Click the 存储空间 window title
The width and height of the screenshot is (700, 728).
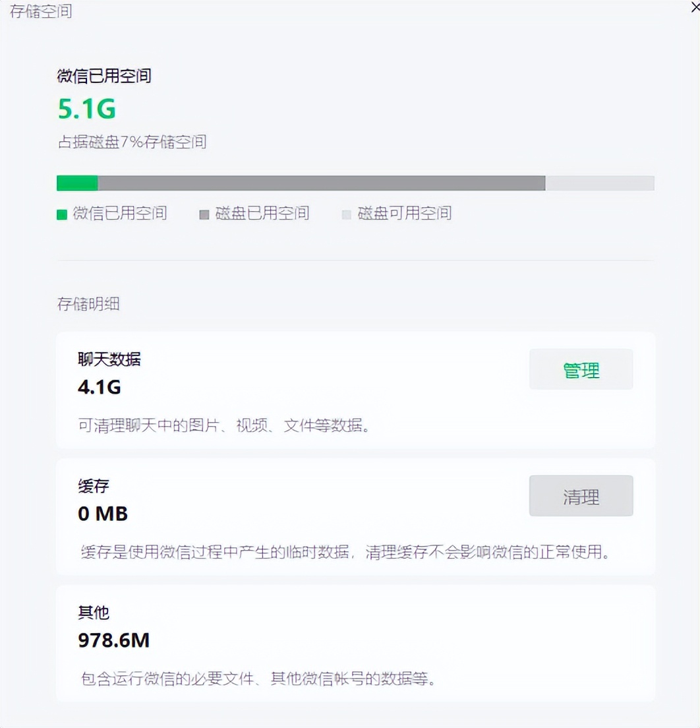(x=40, y=11)
